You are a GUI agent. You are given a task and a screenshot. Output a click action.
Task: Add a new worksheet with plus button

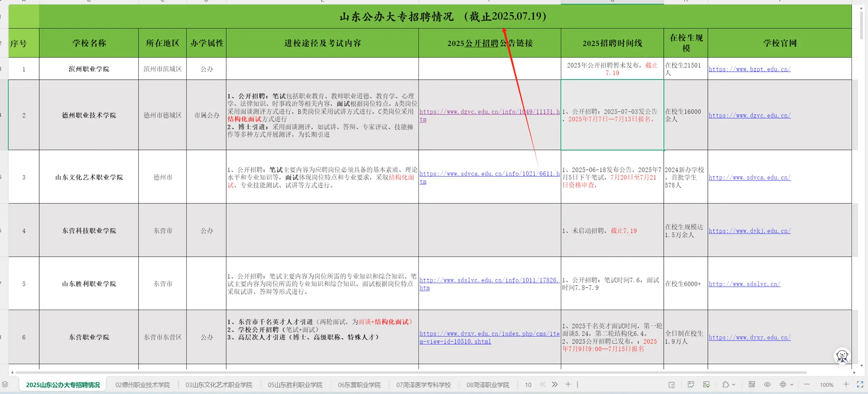568,385
